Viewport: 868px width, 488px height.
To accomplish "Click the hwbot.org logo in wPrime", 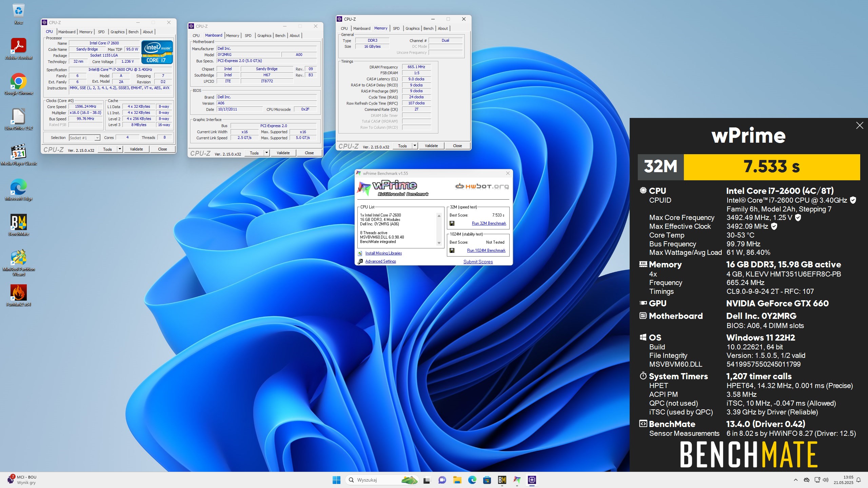I will pos(482,186).
